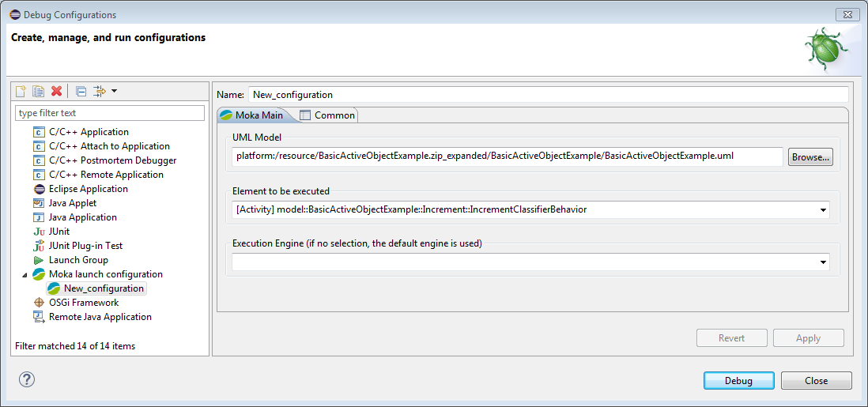Image resolution: width=868 pixels, height=407 pixels.
Task: Collapse all launch configuration groups
Action: pyautogui.click(x=81, y=92)
